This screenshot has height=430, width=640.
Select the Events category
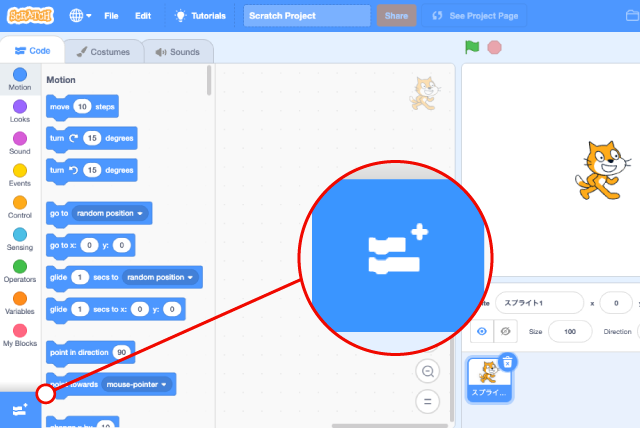click(20, 175)
